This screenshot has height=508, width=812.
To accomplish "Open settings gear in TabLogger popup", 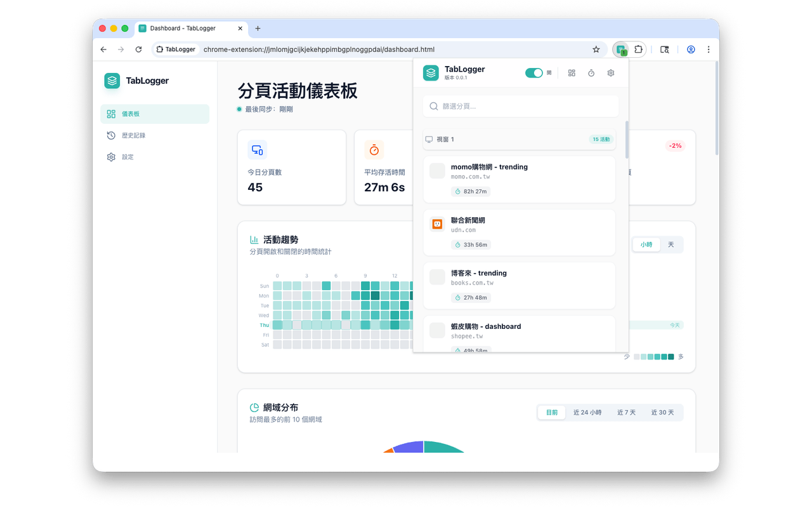I will tap(611, 73).
